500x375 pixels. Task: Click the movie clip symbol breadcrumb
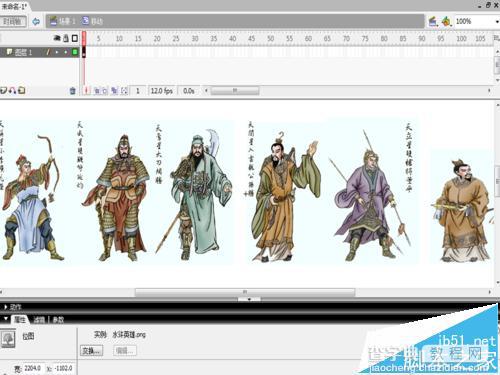(92, 21)
